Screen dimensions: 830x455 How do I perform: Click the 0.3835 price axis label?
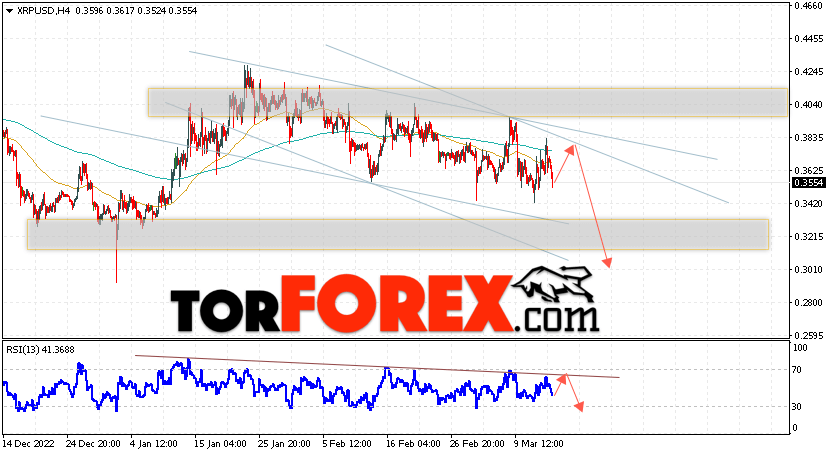tap(809, 138)
